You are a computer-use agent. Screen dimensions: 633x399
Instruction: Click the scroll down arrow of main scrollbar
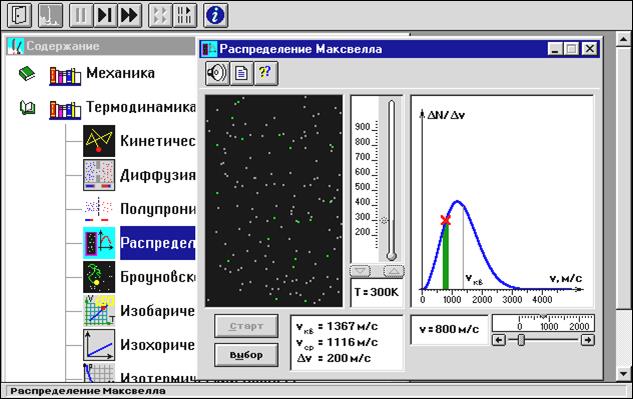click(x=623, y=374)
